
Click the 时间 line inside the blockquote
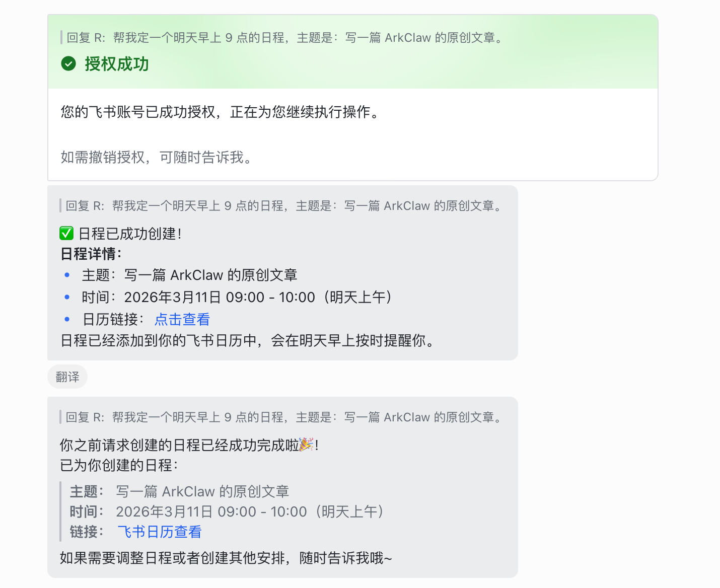pos(227,511)
